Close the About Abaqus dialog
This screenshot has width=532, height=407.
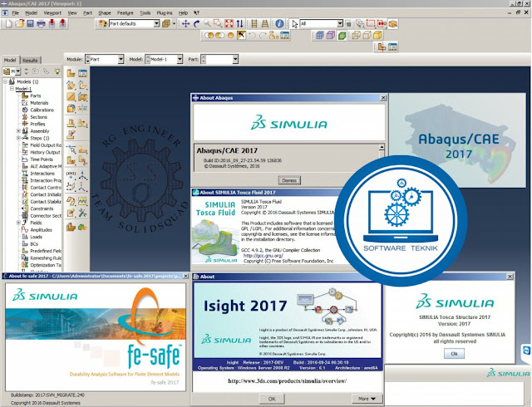point(383,98)
